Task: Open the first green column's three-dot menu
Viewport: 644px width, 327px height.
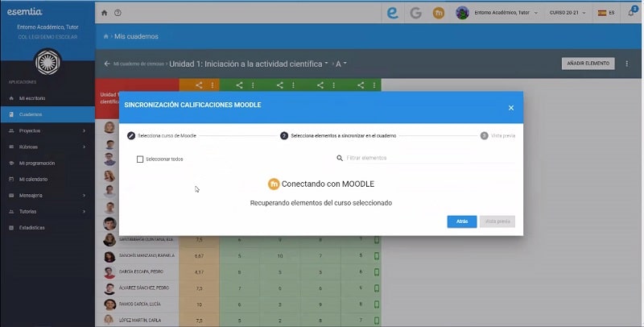Action: click(x=253, y=85)
